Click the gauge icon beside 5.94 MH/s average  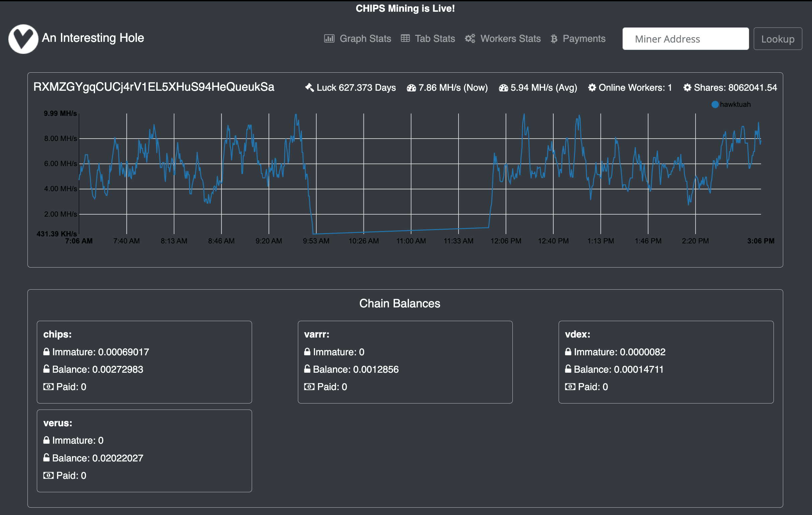click(503, 87)
